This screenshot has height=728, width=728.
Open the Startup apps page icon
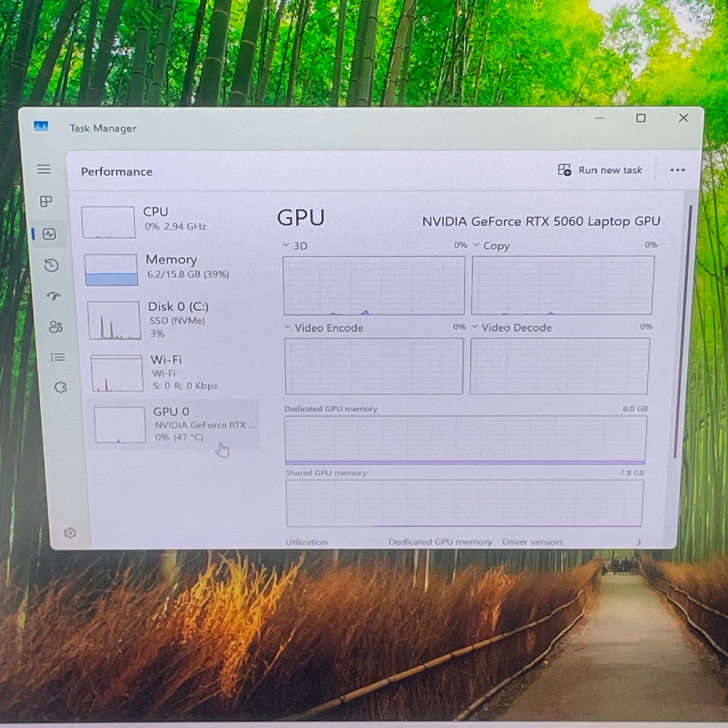pos(54,296)
